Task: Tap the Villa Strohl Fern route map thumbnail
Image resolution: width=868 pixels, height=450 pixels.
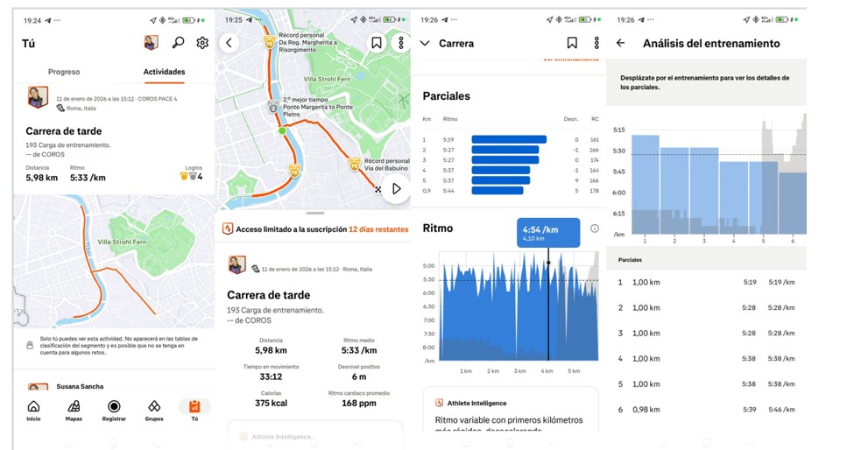Action: [x=114, y=261]
